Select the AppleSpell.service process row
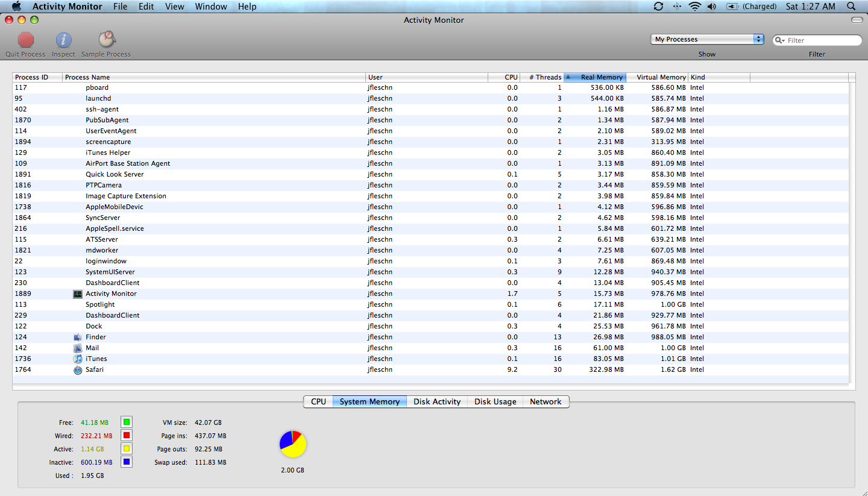 430,229
